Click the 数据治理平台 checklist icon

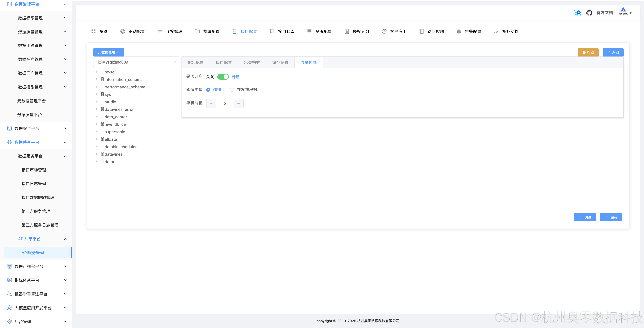point(9,4)
